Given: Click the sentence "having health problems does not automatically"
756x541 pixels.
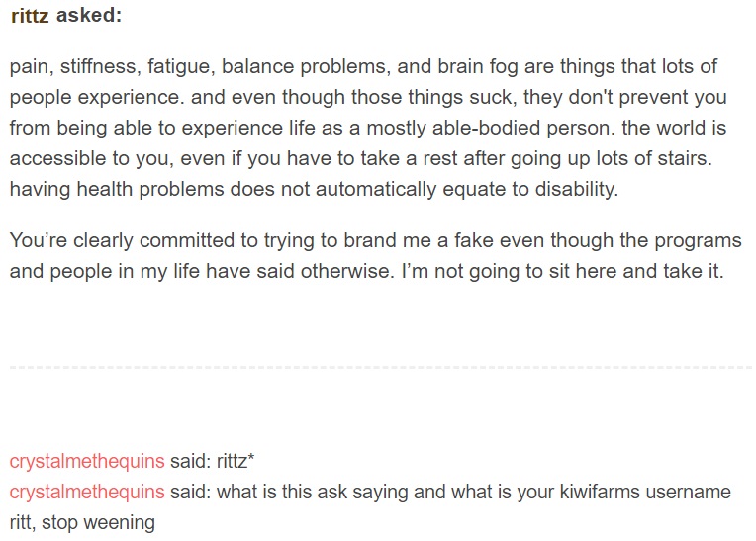Looking at the screenshot, I should 314,189.
